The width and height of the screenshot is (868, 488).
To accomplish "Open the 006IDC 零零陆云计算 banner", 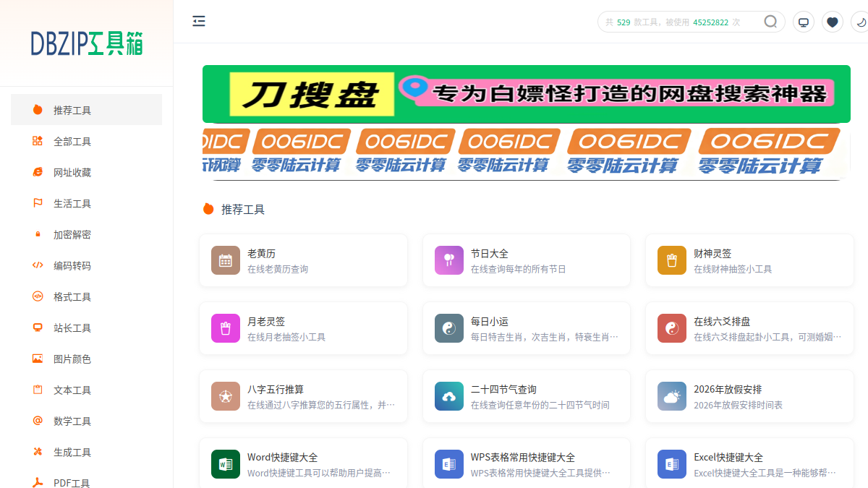I will coord(527,153).
